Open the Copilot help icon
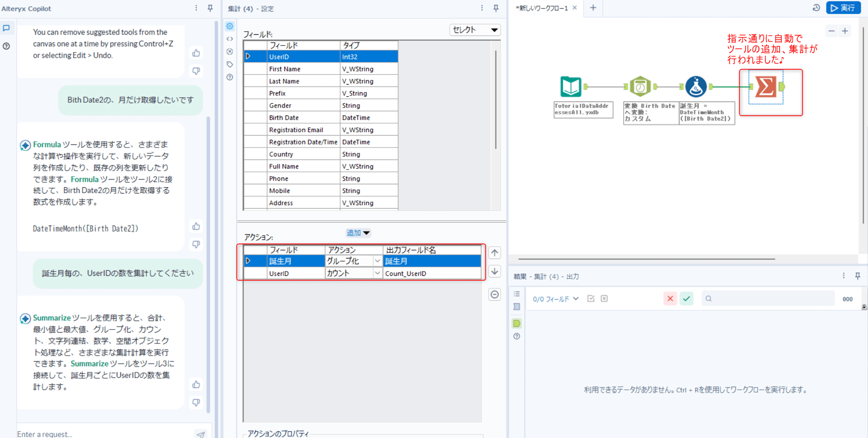Screen dimensions: 868x438 tap(7, 46)
